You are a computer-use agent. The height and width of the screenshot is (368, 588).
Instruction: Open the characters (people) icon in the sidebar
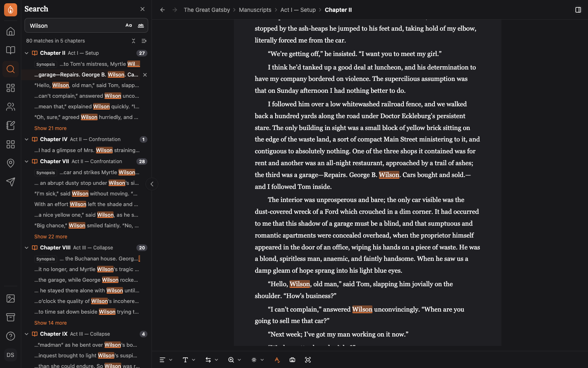click(11, 107)
